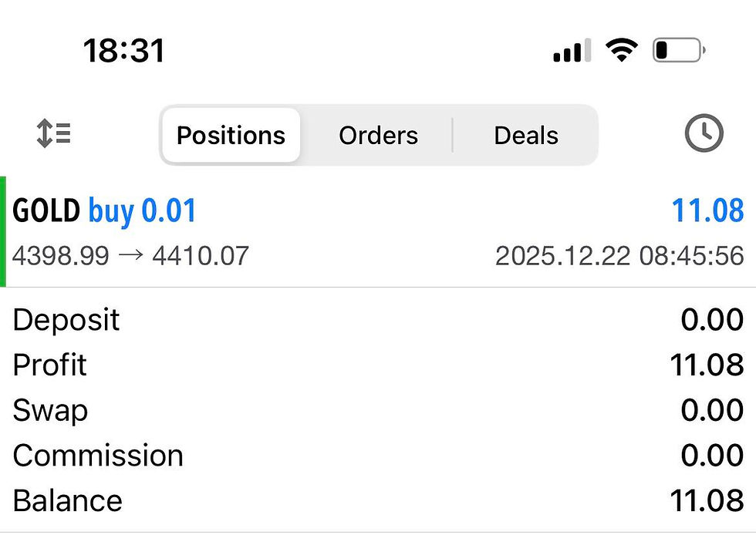Tap the battery indicator icon
756x535 pixels.
(x=678, y=52)
